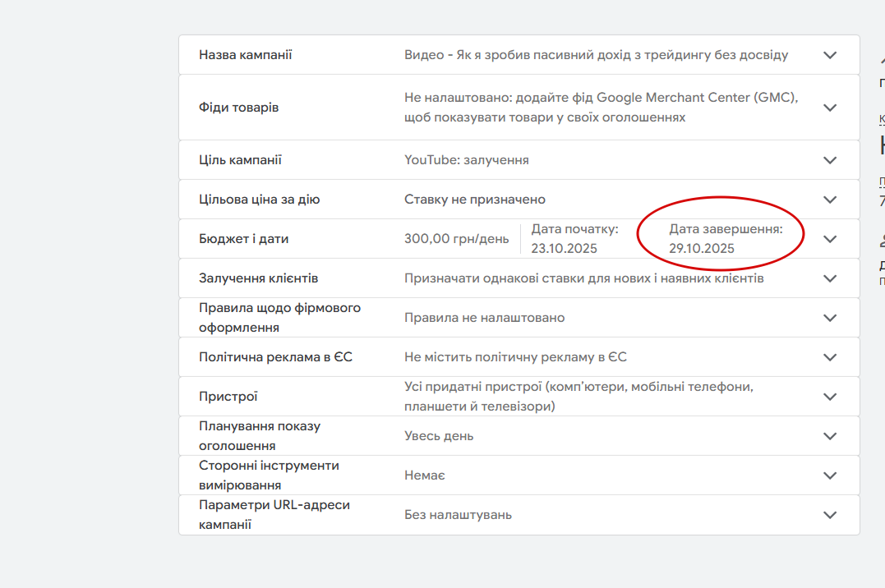Open the Ціль кампанії chevron
Screen dimensions: 885x588
[830, 160]
